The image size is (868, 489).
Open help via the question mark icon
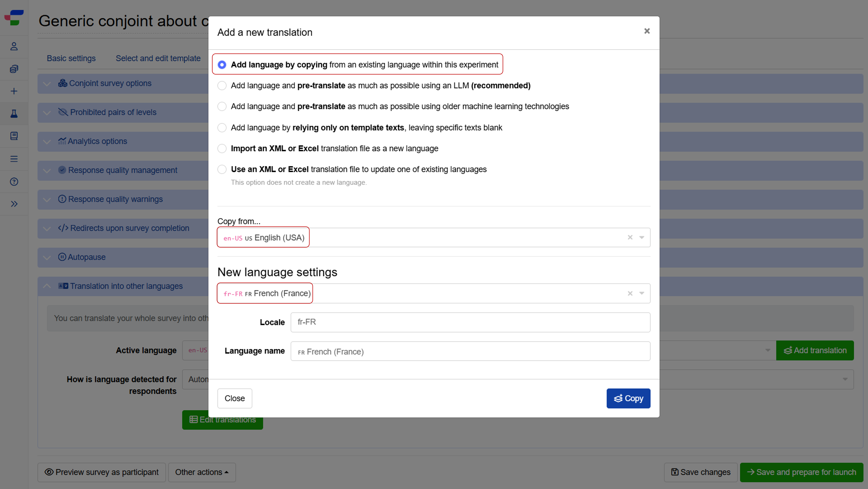(x=14, y=181)
